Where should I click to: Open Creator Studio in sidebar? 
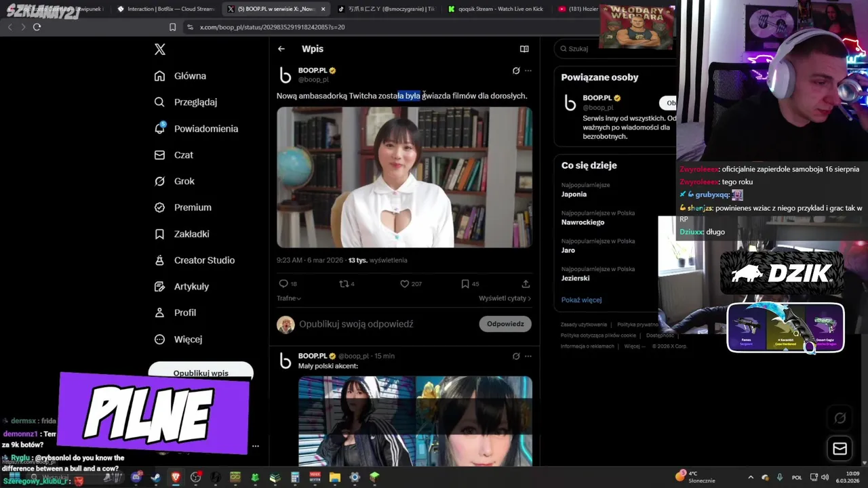point(195,260)
